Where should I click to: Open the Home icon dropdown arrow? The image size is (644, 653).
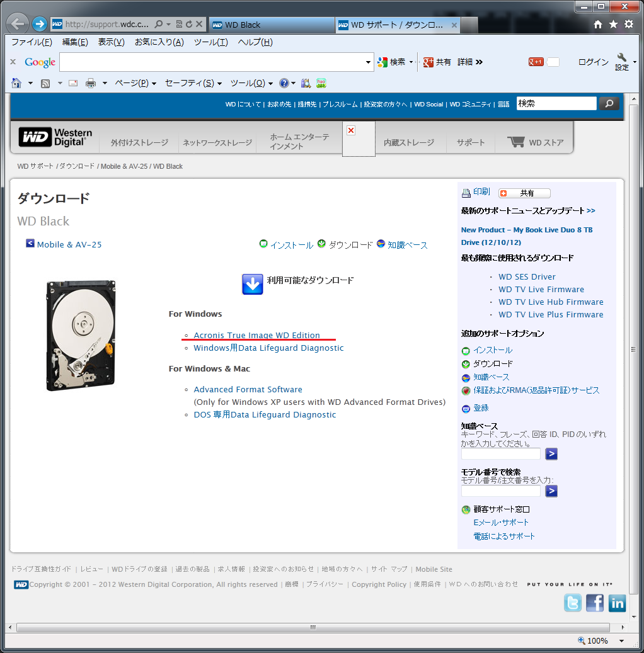tap(30, 83)
